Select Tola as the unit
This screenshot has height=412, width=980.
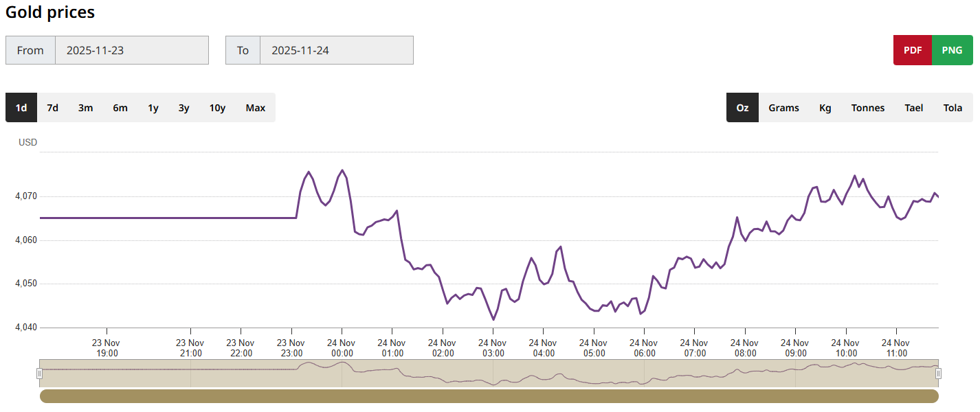point(953,108)
